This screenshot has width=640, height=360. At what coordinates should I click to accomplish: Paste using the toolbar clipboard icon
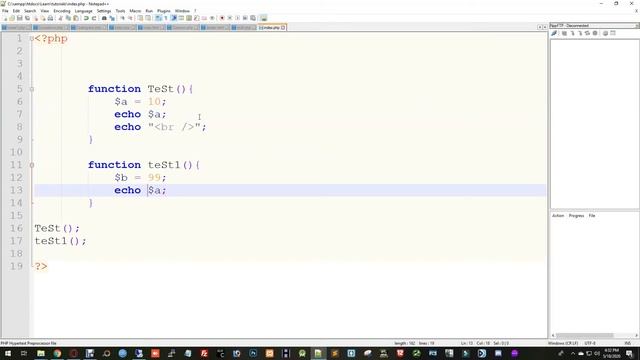click(76, 18)
